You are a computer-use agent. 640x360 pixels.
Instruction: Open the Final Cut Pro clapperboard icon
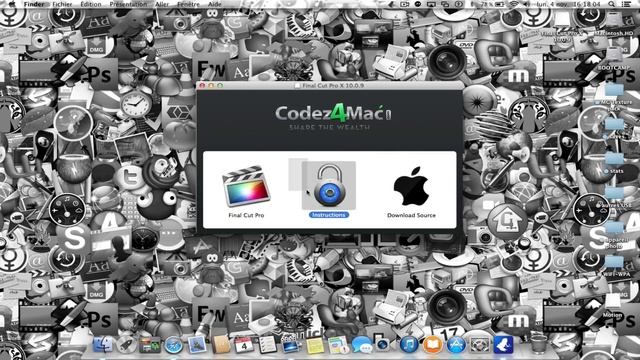point(246,186)
